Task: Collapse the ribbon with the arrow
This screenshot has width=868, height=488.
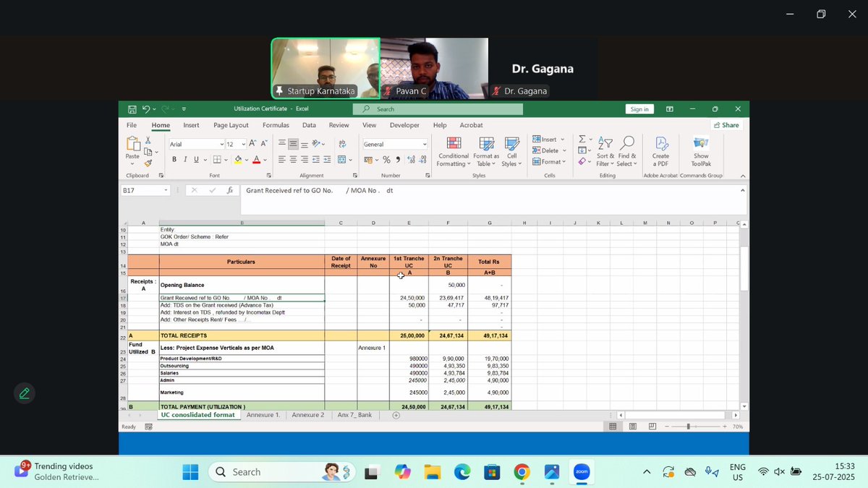Action: (742, 176)
